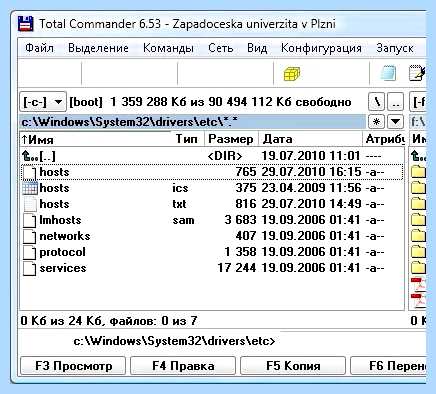Viewport: 436px width, 394px height.
Task: Select the services file name
Action: coord(63,268)
